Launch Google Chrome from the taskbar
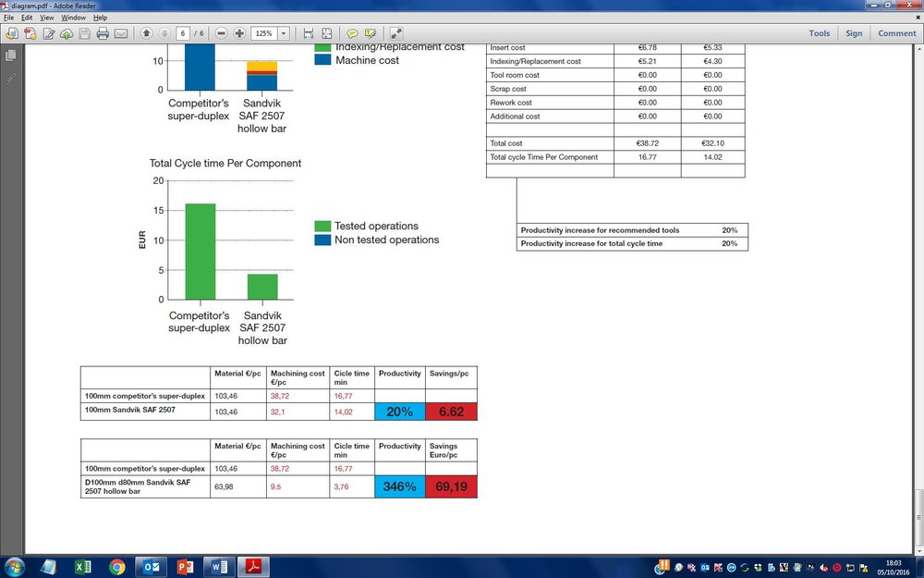The height and width of the screenshot is (578, 924). pos(116,568)
